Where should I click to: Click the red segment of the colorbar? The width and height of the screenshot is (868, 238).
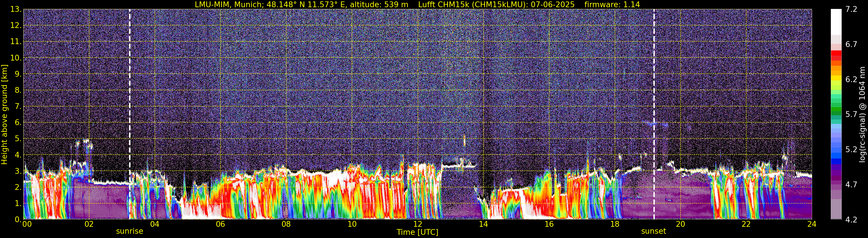point(836,53)
